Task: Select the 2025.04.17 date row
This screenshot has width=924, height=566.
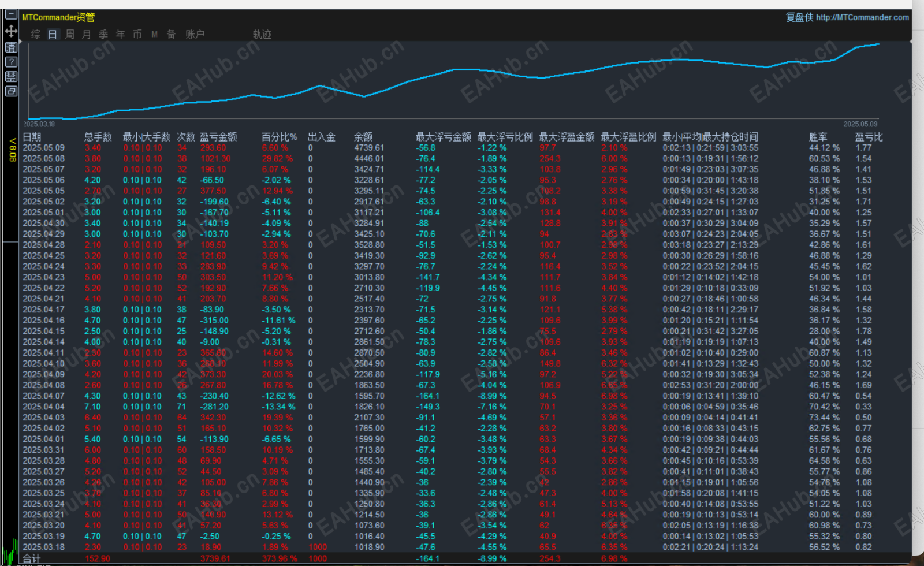Action: point(44,310)
